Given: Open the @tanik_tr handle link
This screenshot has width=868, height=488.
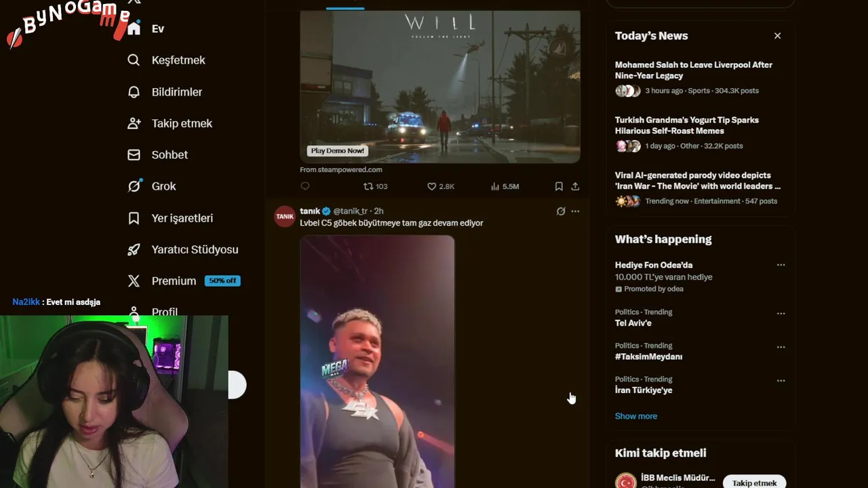Looking at the screenshot, I should (x=350, y=211).
